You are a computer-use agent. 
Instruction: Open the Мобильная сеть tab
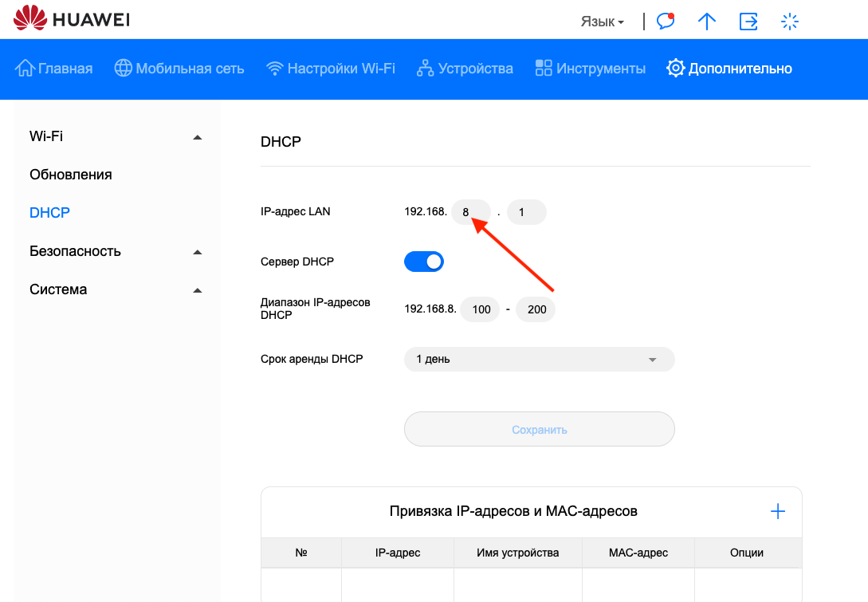[179, 69]
